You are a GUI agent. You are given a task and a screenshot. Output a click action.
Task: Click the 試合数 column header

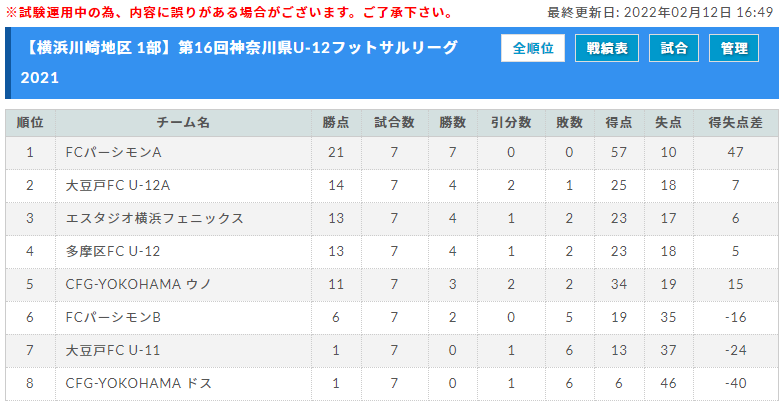click(x=394, y=123)
